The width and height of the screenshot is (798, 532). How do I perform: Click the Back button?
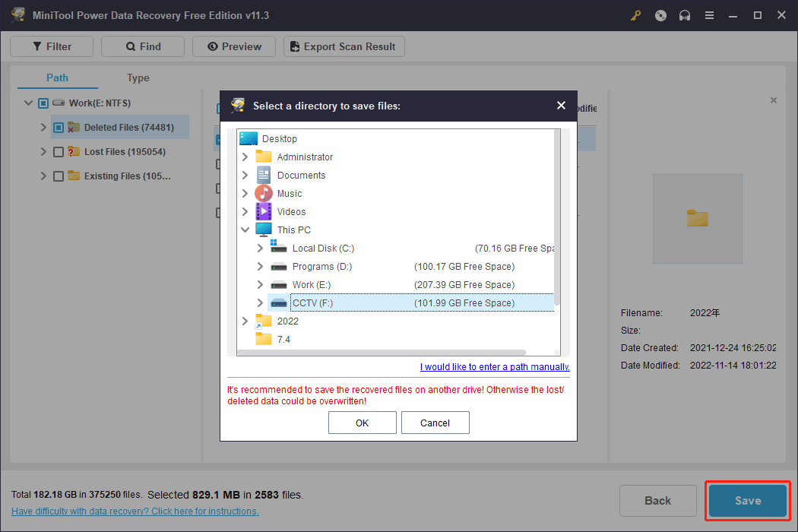pyautogui.click(x=658, y=501)
